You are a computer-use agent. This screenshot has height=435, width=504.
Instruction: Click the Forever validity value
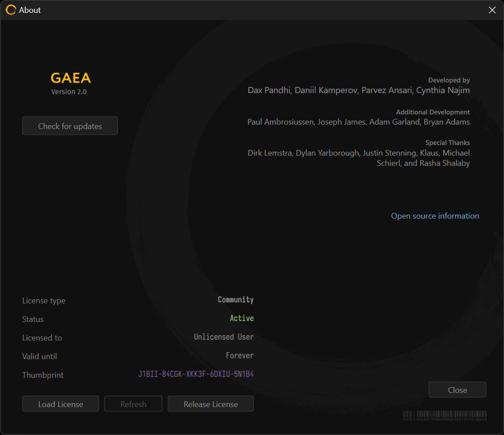240,356
